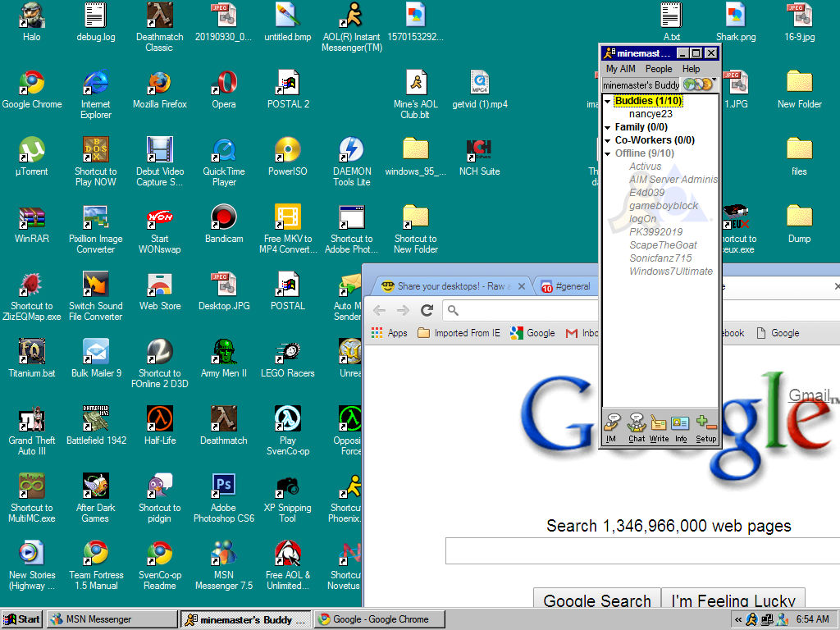This screenshot has width=840, height=630.
Task: Select the AOL Instant Messenger desktop icon
Action: click(x=352, y=28)
